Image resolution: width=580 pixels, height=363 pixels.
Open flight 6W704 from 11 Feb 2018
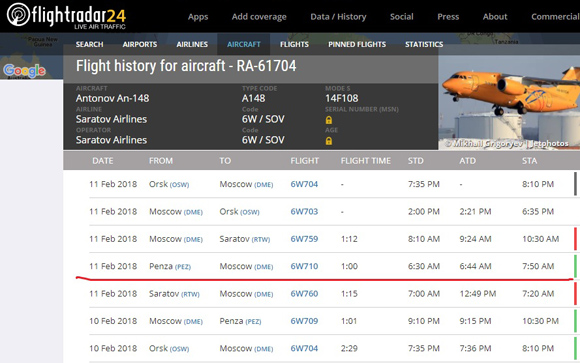[304, 184]
